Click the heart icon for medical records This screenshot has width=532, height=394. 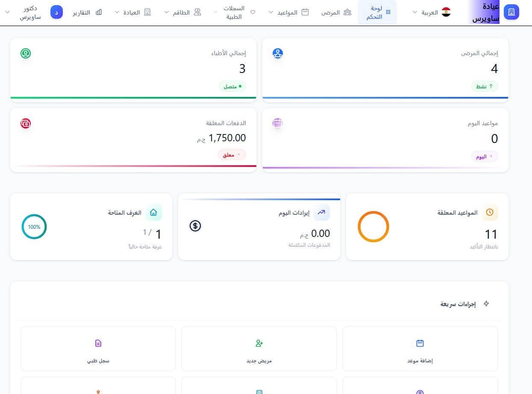(x=253, y=12)
